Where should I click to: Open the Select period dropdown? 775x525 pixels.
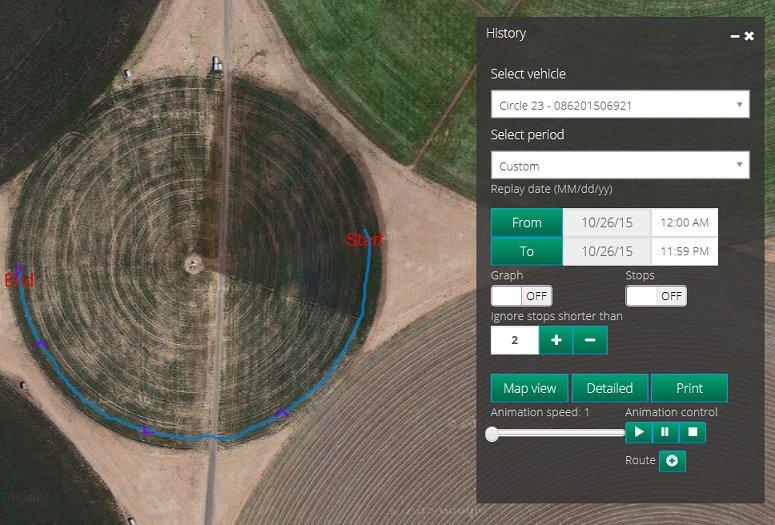click(x=620, y=165)
